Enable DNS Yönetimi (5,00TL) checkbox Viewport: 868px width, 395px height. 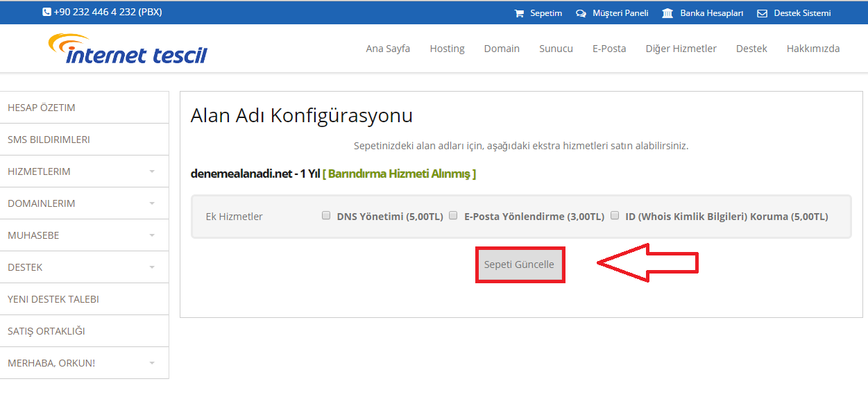tap(326, 216)
